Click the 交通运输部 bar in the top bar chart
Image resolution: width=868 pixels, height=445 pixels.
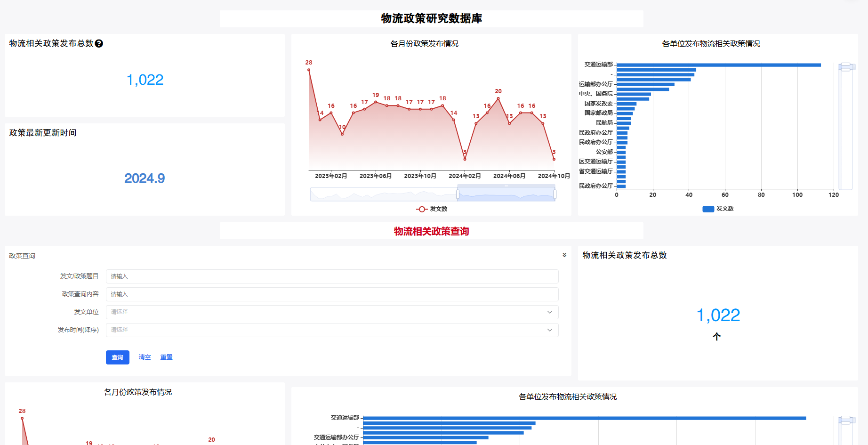pyautogui.click(x=719, y=65)
